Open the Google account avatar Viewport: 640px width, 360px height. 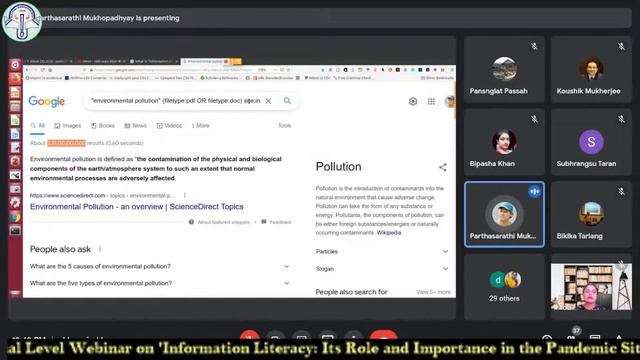pos(450,101)
